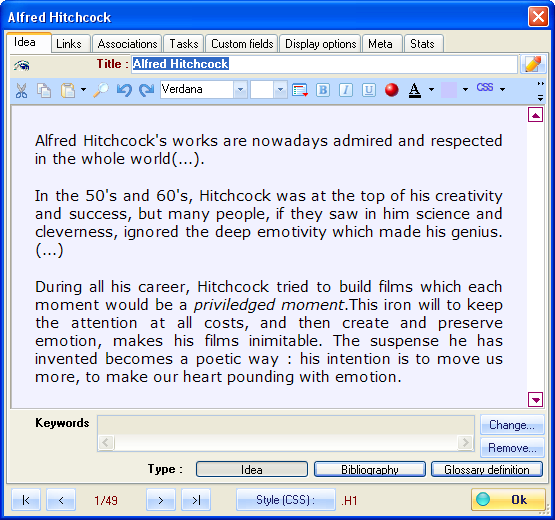Click the pencil edit icon beside title
Image resolution: width=555 pixels, height=520 pixels.
tap(533, 64)
